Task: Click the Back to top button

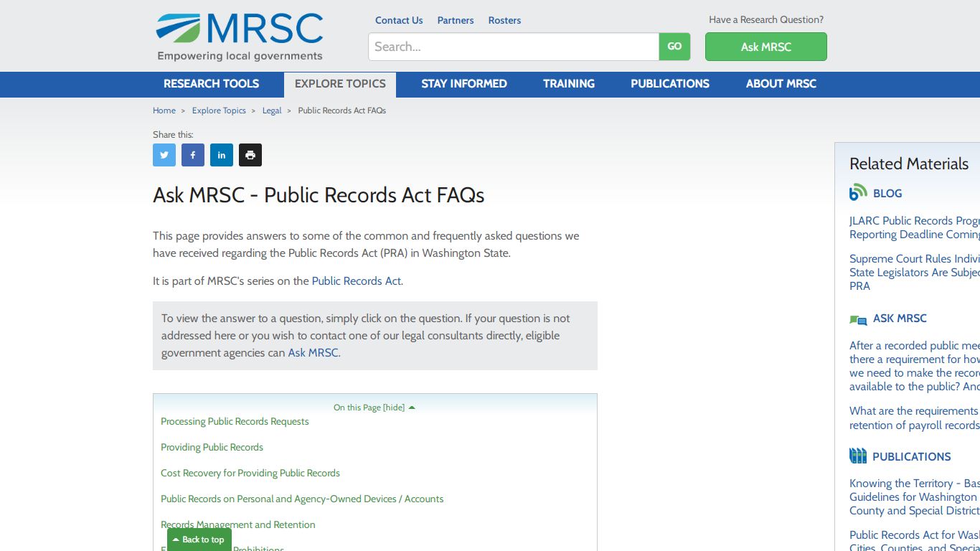Action: click(x=199, y=540)
